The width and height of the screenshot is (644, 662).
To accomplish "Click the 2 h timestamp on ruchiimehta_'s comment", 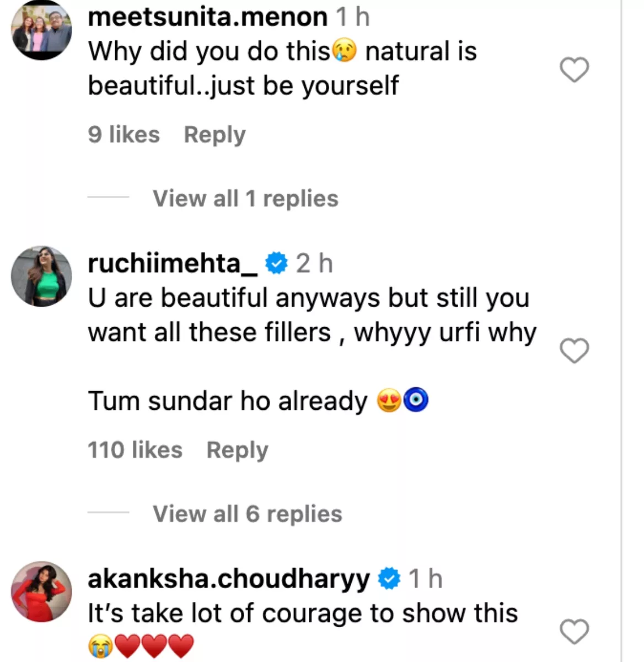I will (x=314, y=264).
